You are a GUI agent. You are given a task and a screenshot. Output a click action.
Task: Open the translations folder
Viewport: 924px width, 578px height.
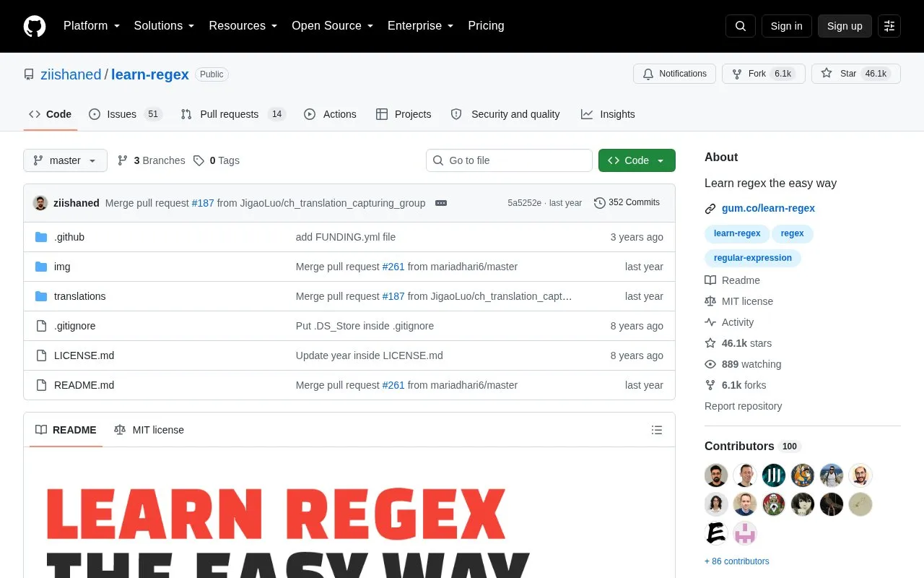click(x=80, y=296)
